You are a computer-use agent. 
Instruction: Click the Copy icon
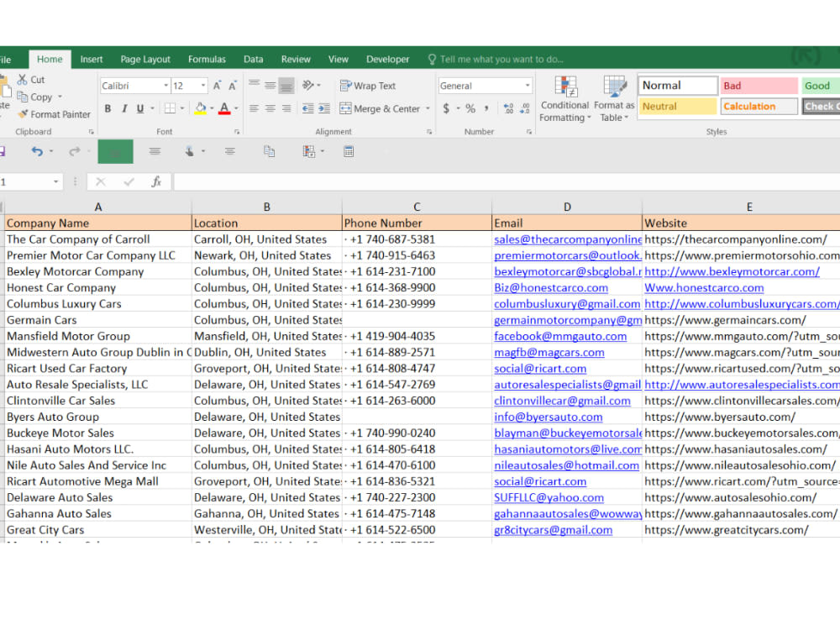pos(22,97)
